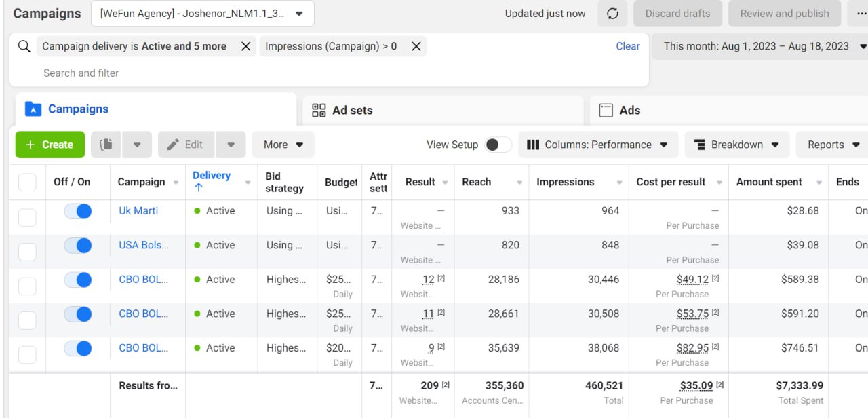Click the Breakdown icon
Screen dimensions: 868x418
point(700,145)
